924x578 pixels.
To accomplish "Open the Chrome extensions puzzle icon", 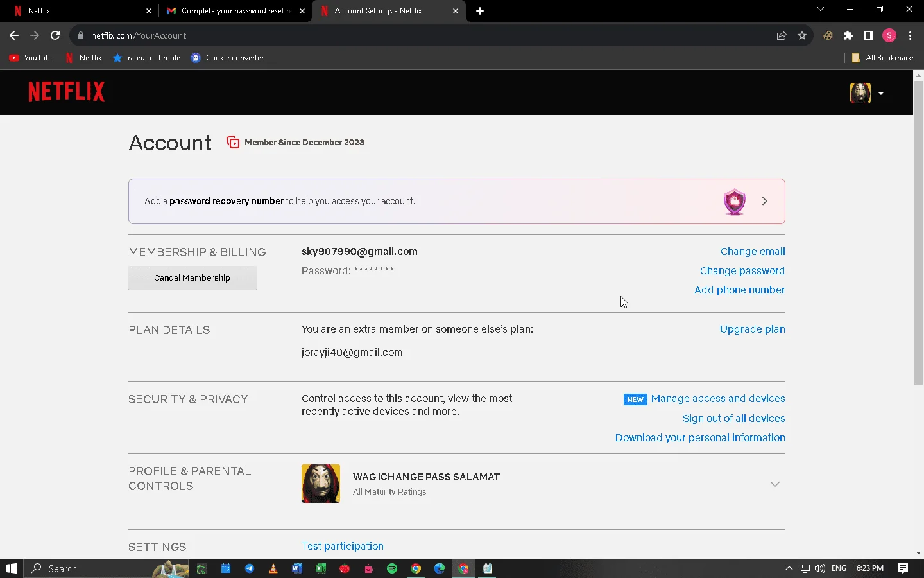I will [x=848, y=35].
